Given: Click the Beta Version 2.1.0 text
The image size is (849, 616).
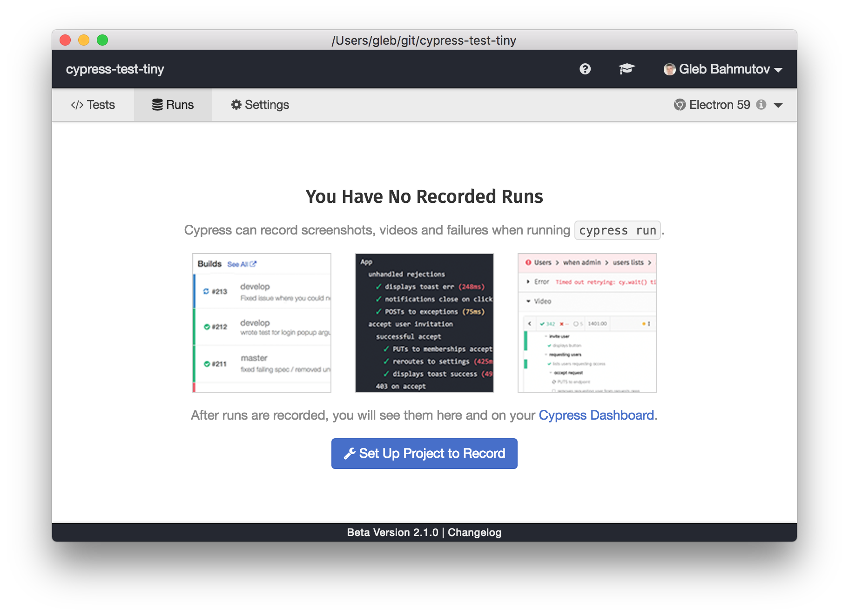Looking at the screenshot, I should 392,532.
